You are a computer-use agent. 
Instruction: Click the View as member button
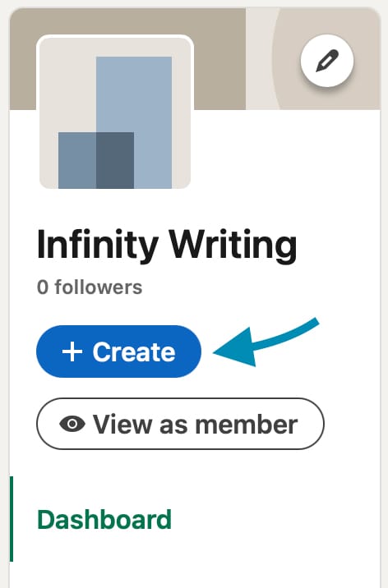tap(180, 424)
